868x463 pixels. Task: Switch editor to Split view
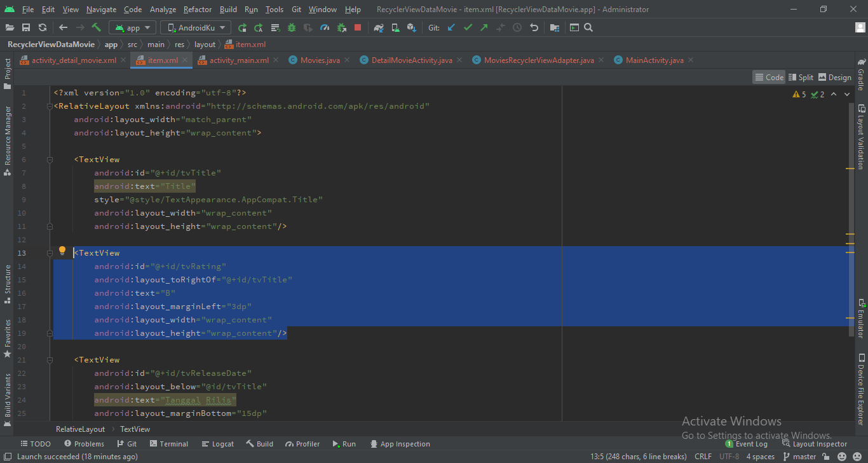[x=801, y=77]
